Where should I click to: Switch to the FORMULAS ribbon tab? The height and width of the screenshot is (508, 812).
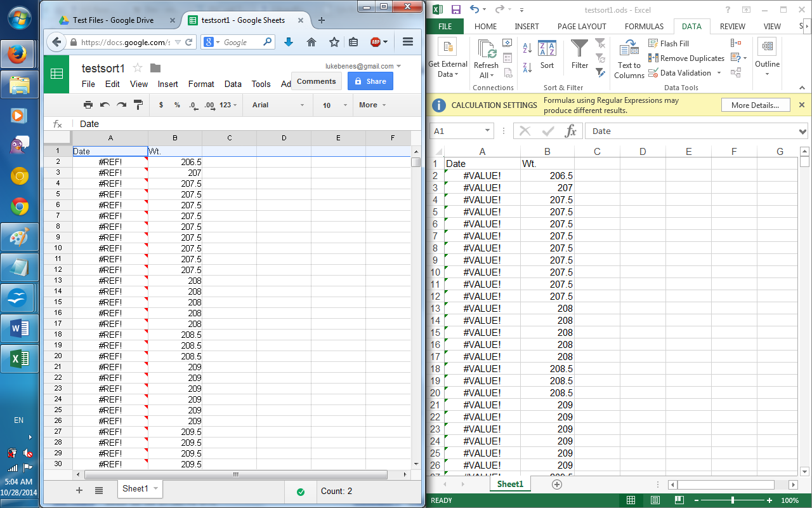point(644,27)
